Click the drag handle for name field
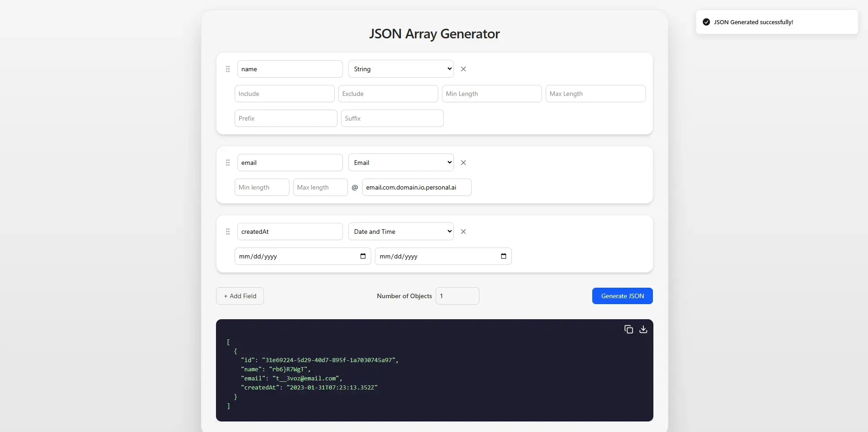868x432 pixels. pos(228,69)
